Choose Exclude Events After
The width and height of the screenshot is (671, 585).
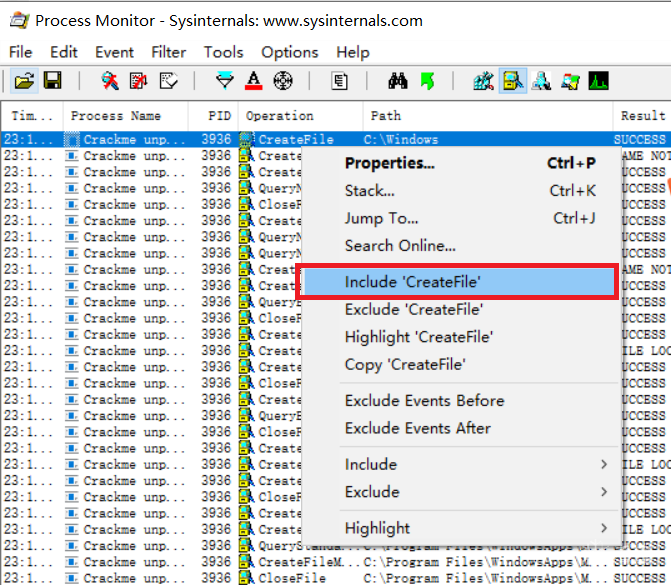(x=461, y=428)
